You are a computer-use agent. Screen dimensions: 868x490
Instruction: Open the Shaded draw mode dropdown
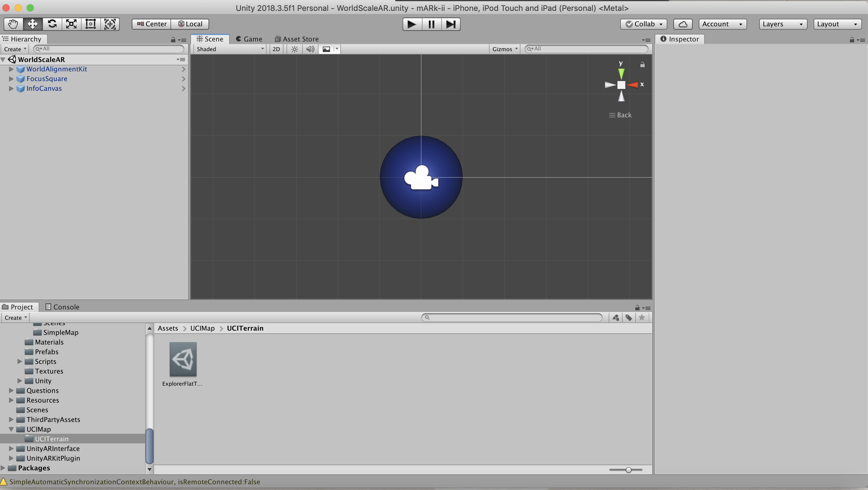coord(230,49)
